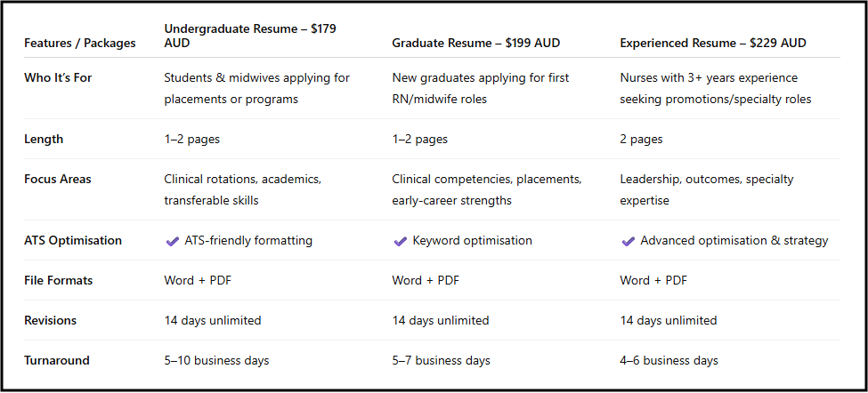Image resolution: width=868 pixels, height=393 pixels.
Task: Click the ATS Optimisation row label
Action: [x=73, y=241]
